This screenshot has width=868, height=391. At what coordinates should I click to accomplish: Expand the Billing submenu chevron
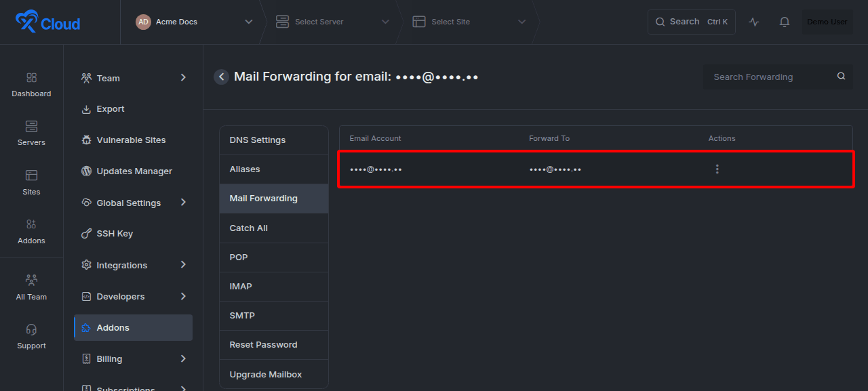pyautogui.click(x=183, y=358)
